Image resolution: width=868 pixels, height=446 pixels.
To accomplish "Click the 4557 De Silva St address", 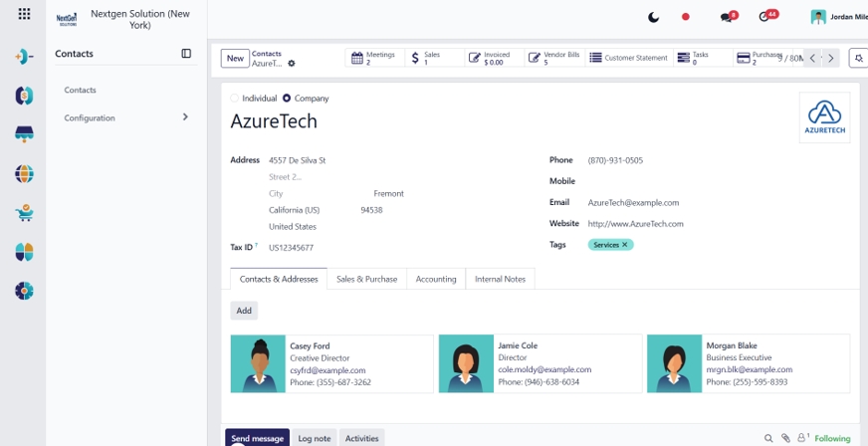I will pos(298,160).
